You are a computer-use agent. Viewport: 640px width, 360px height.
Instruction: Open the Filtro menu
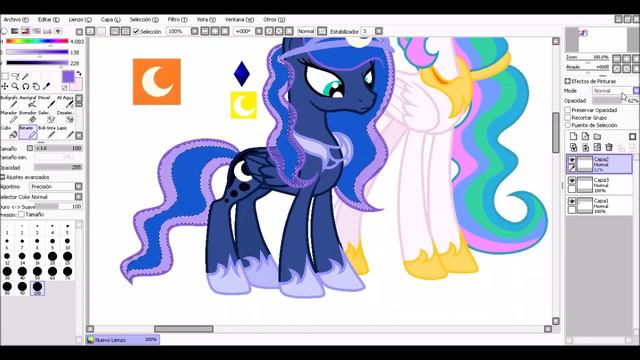click(178, 20)
